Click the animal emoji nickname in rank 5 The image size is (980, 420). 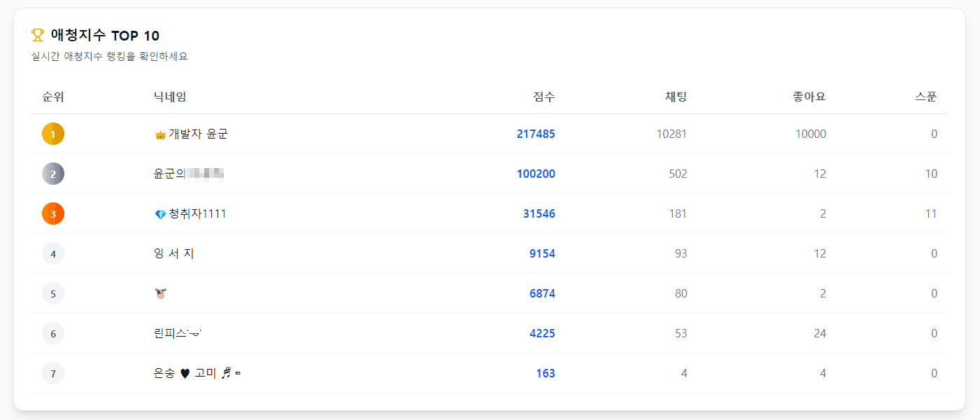click(x=160, y=294)
